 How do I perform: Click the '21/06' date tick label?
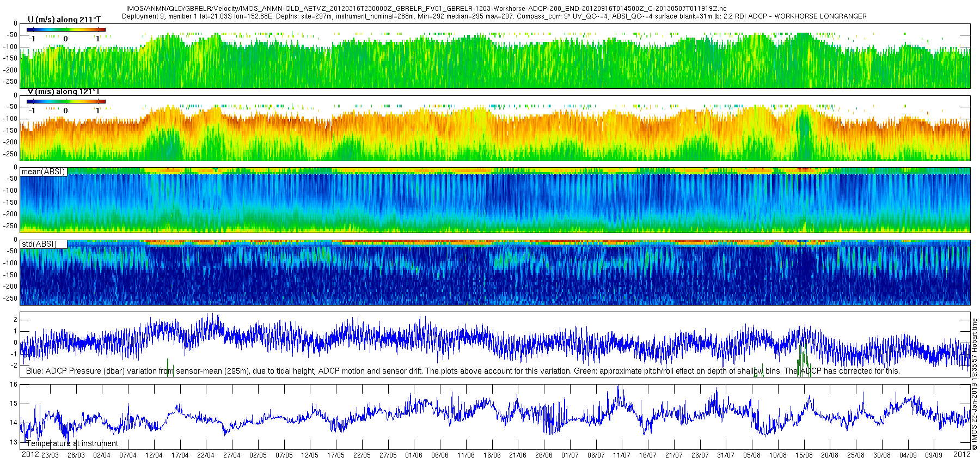click(518, 455)
